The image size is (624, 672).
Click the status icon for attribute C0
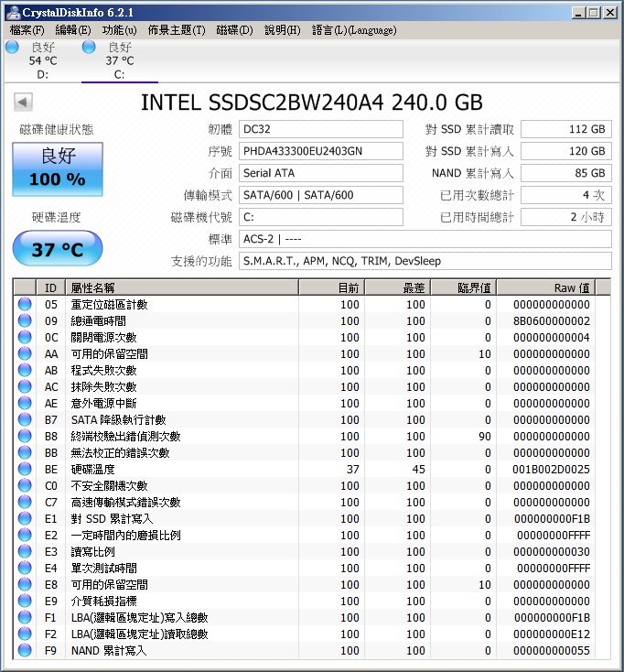(x=25, y=485)
